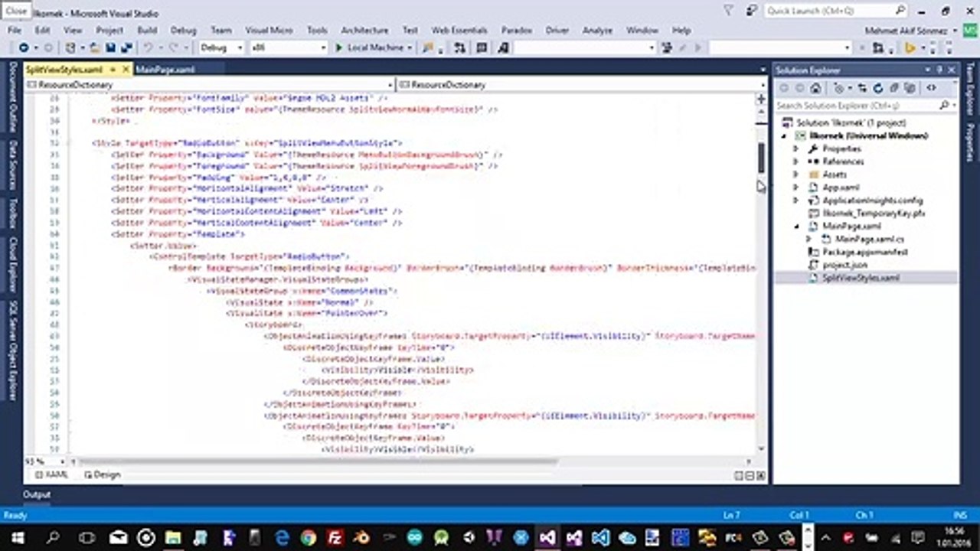Screen dimensions: 980x551
Task: Expand the Properties node in Solution Explorer
Action: coord(795,148)
